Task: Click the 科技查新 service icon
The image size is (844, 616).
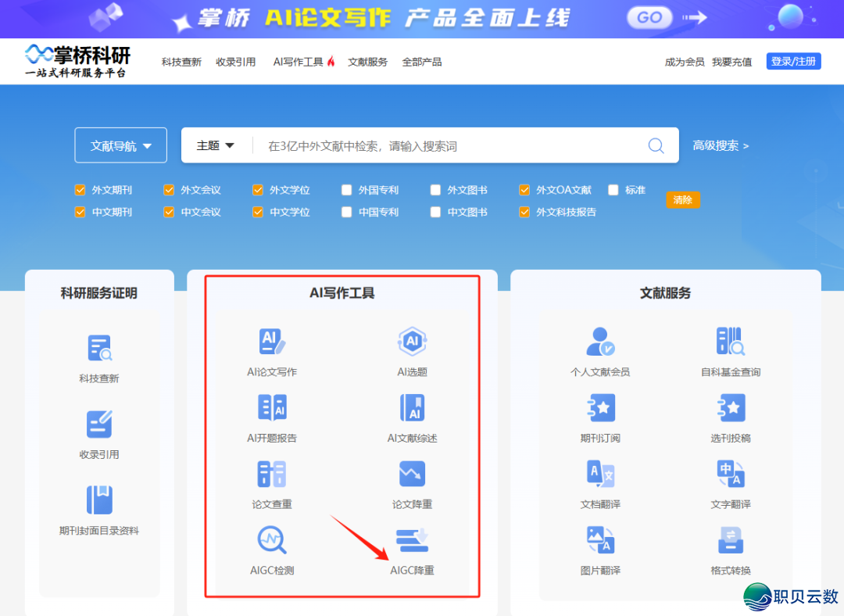Action: click(99, 349)
